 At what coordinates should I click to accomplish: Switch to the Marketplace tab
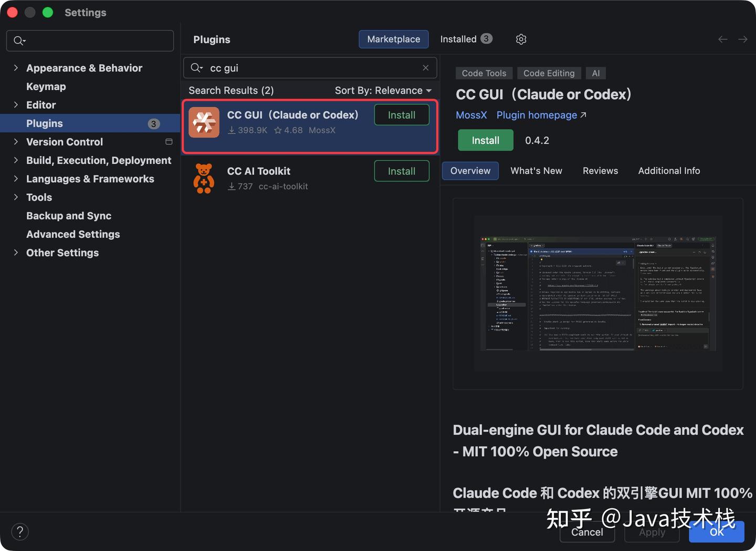(394, 39)
